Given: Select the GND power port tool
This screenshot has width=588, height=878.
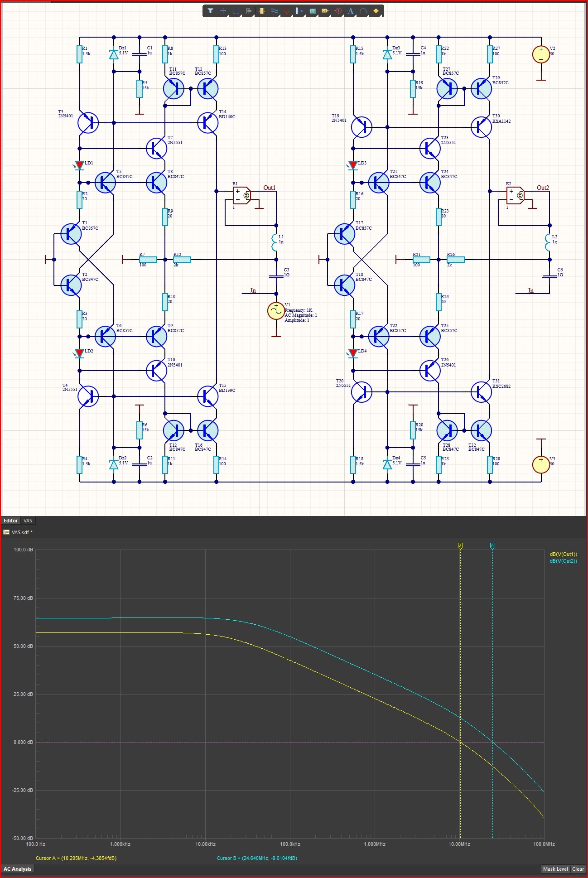Looking at the screenshot, I should [287, 11].
